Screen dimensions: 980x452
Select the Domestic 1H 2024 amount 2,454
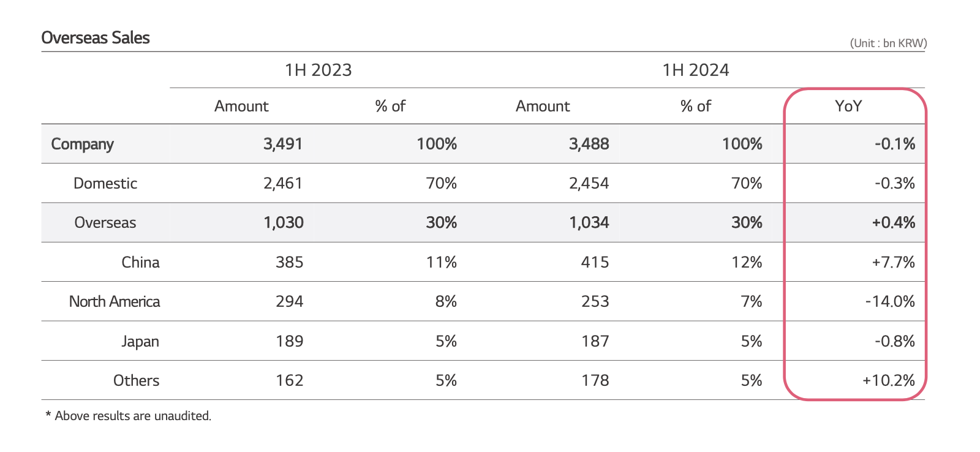click(x=589, y=183)
